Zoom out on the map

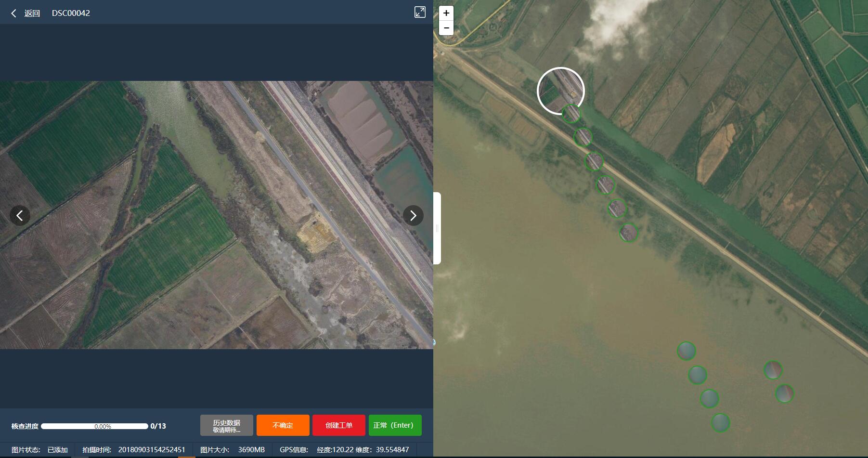pyautogui.click(x=446, y=28)
